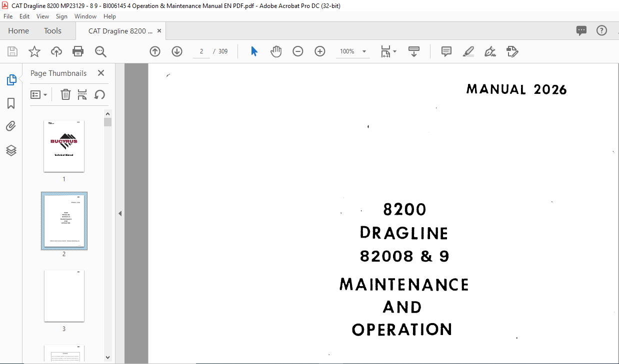
Task: Open the Sign document pen tool
Action: pyautogui.click(x=490, y=51)
